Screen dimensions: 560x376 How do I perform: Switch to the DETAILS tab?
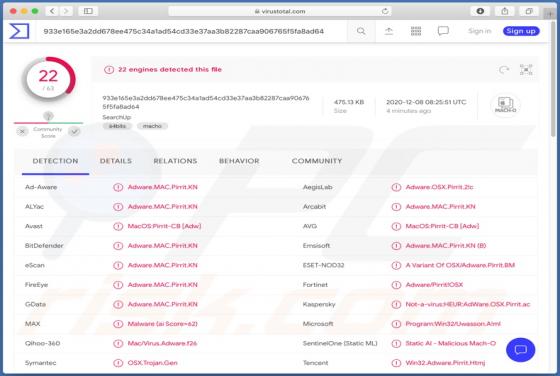(x=116, y=161)
